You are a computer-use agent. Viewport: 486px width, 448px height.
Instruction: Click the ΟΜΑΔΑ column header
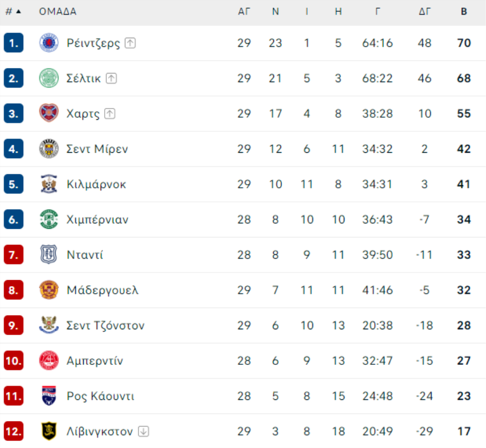coord(58,12)
